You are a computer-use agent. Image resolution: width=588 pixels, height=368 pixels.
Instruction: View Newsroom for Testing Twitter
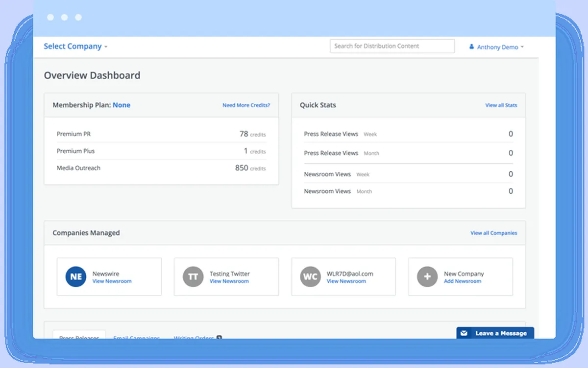229,281
